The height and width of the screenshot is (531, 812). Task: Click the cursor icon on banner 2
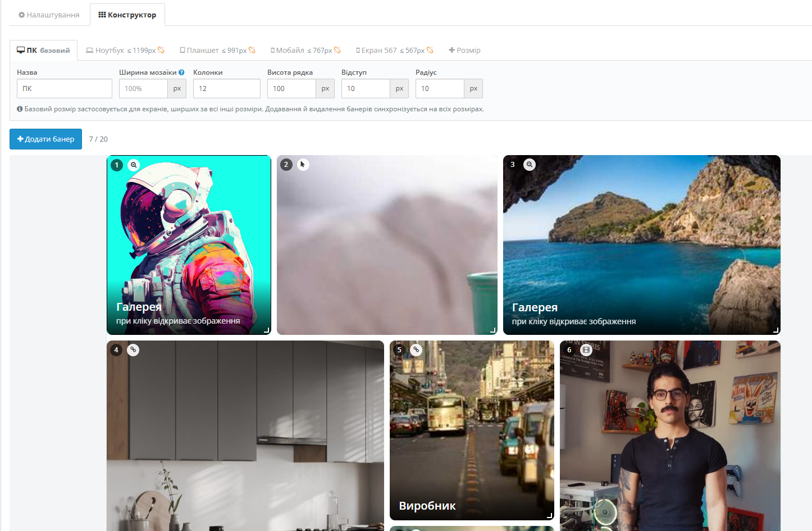[x=303, y=165]
